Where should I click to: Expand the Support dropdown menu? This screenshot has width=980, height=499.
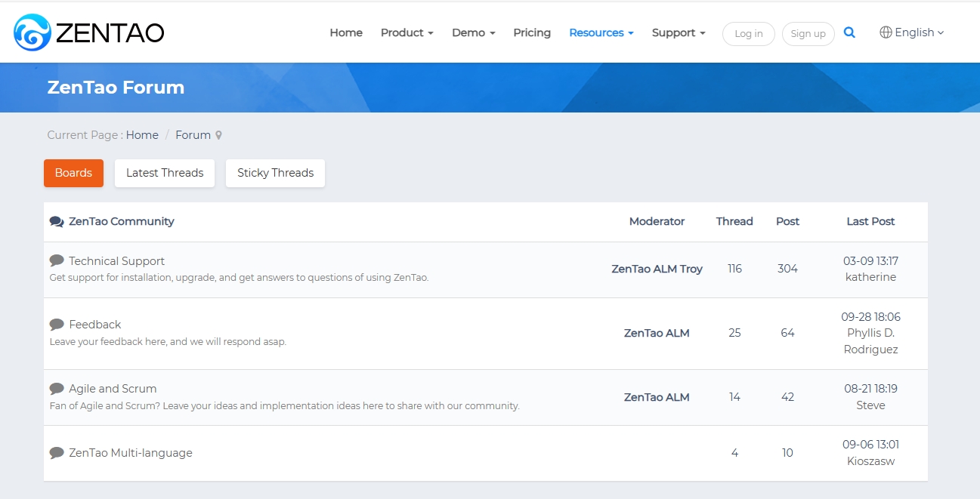[679, 32]
